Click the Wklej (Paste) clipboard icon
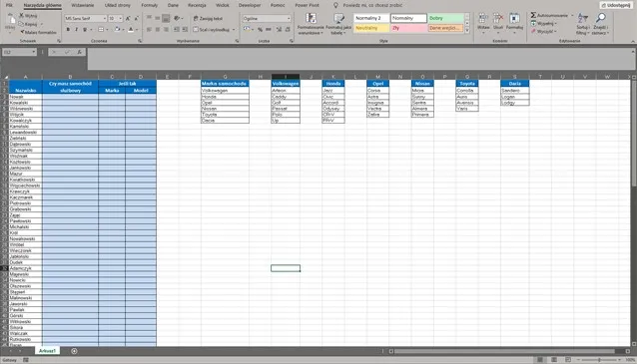This screenshot has height=364, width=637. point(10,20)
